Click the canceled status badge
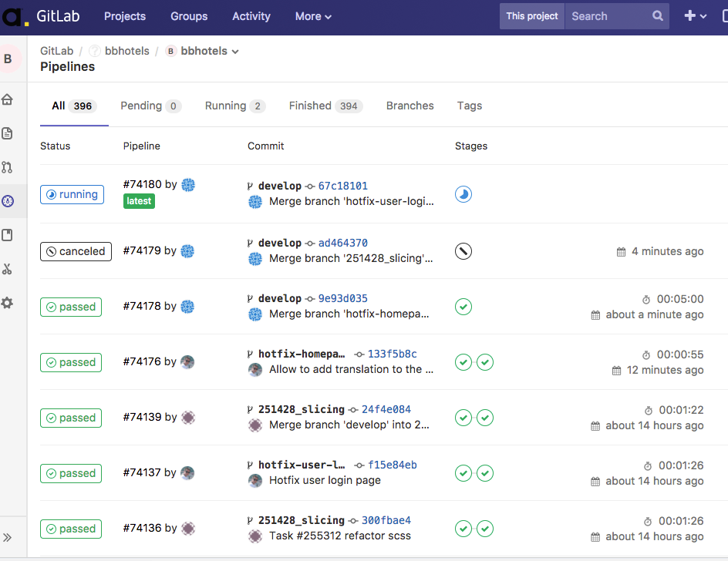Image resolution: width=728 pixels, height=561 pixels. [x=76, y=251]
